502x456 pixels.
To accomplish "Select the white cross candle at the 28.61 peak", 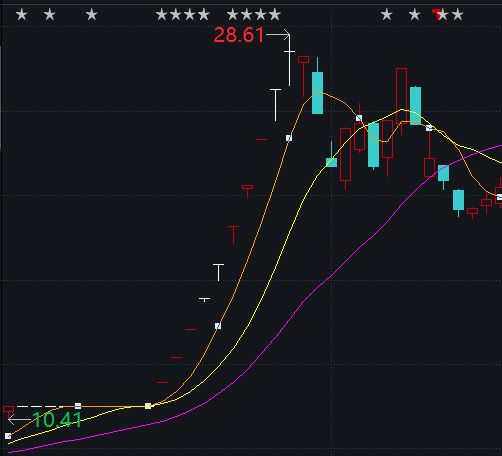I will [x=289, y=59].
